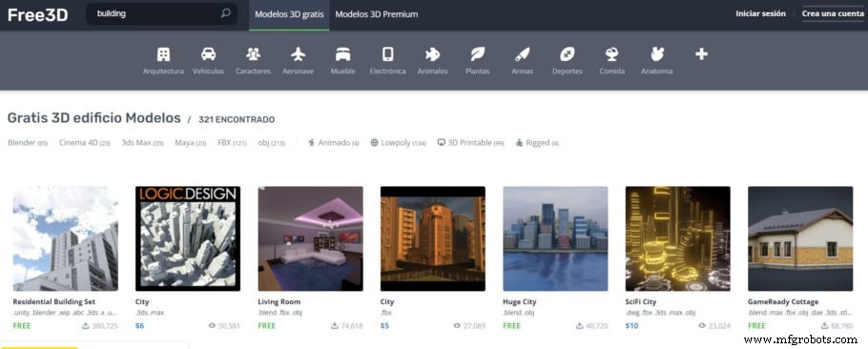The width and height of the screenshot is (868, 349).
Task: Click the Iniciar sesión link
Action: (x=760, y=14)
